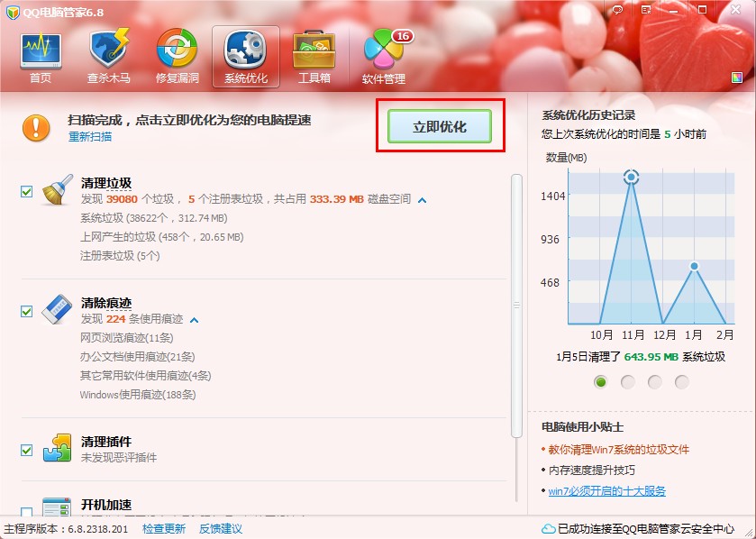Switch to the 首页 tab
The width and height of the screenshot is (756, 539).
tap(41, 50)
